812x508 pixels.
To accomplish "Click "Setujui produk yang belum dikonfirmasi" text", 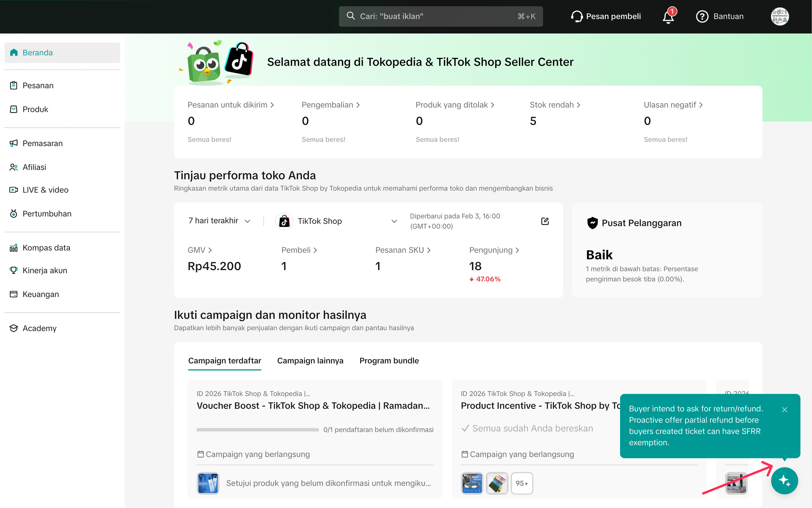I will pos(328,483).
